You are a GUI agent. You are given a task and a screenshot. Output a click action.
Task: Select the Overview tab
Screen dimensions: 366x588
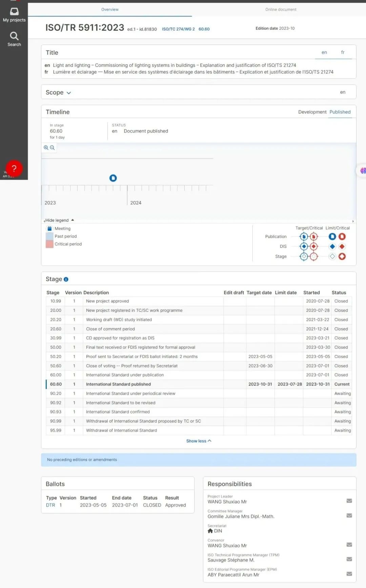tap(110, 9)
